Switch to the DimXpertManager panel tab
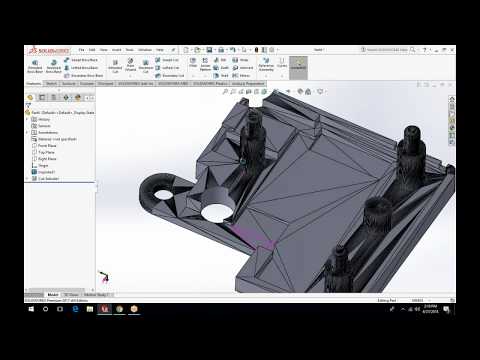 [x=66, y=97]
